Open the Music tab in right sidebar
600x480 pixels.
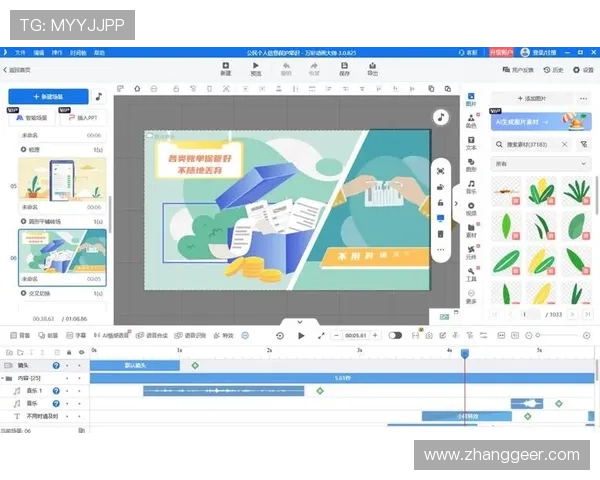(x=471, y=188)
